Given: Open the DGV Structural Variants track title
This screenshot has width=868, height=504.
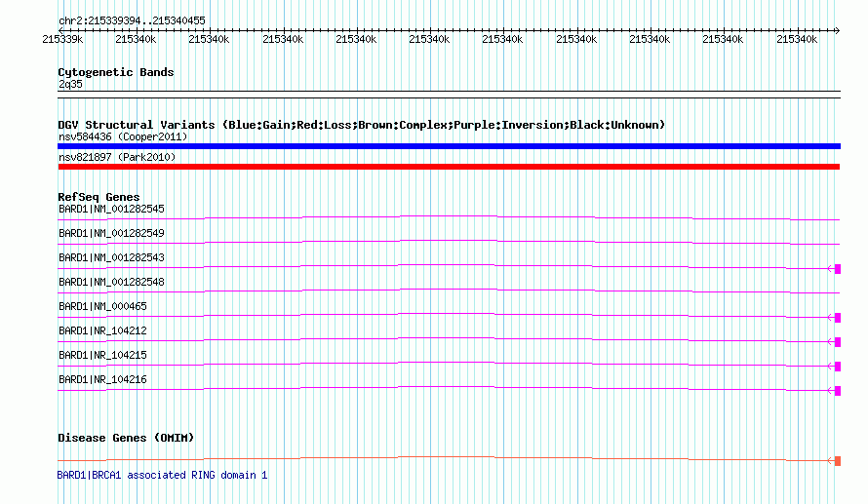Looking at the screenshot, I should [x=361, y=125].
